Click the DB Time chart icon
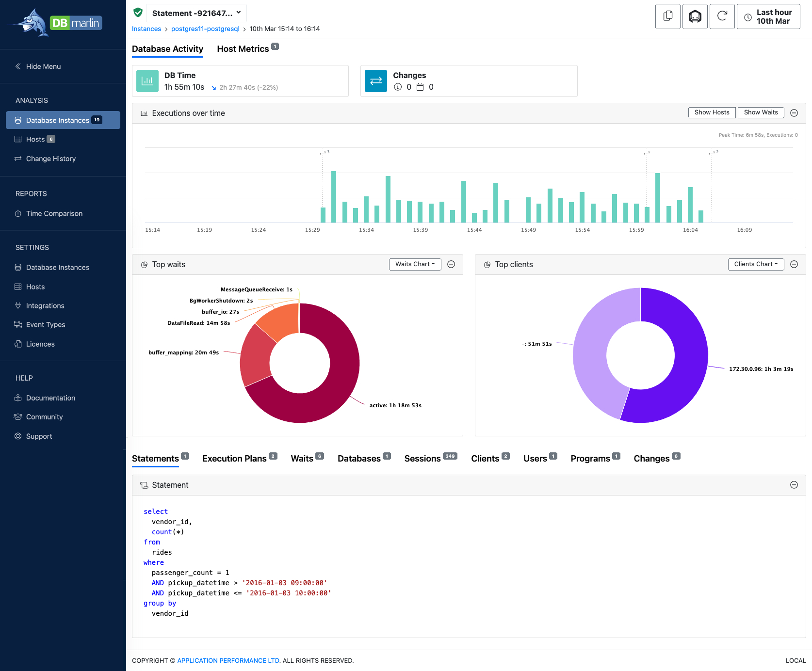This screenshot has width=812, height=671. pos(147,81)
